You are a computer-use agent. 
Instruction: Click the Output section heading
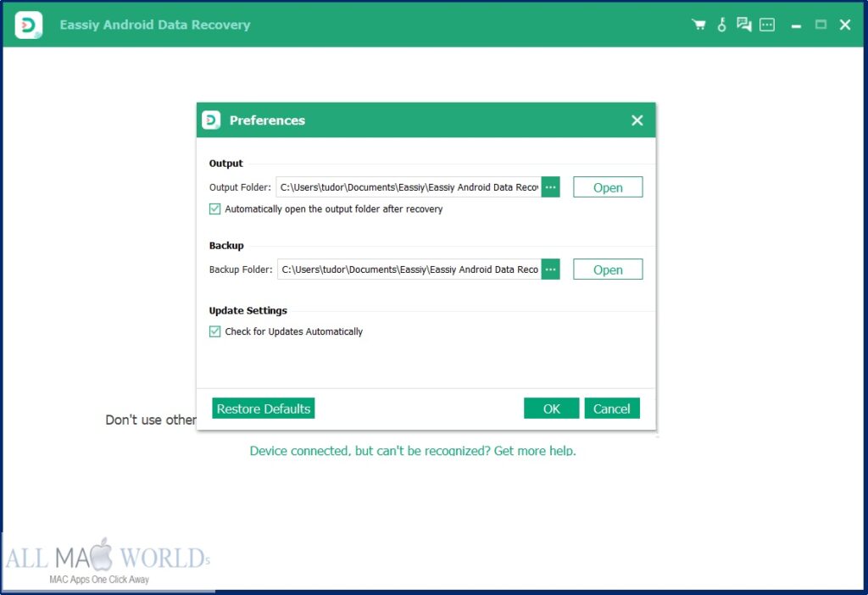225,164
